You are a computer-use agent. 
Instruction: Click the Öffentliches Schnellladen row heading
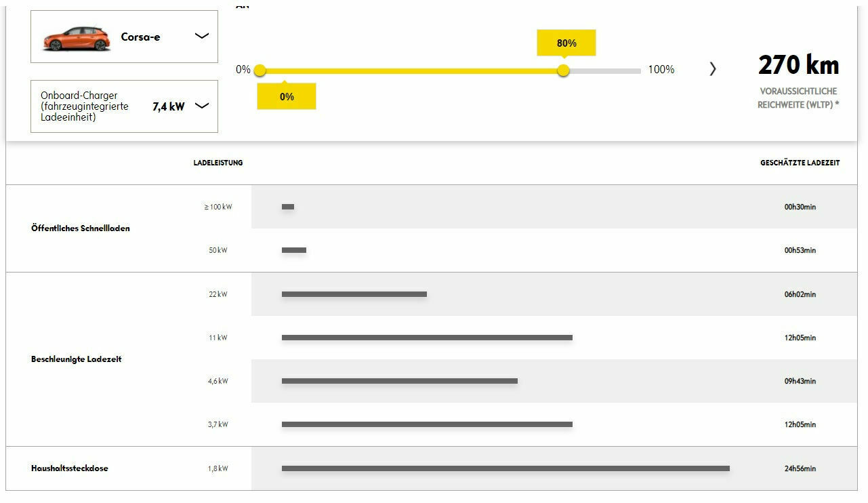[81, 228]
